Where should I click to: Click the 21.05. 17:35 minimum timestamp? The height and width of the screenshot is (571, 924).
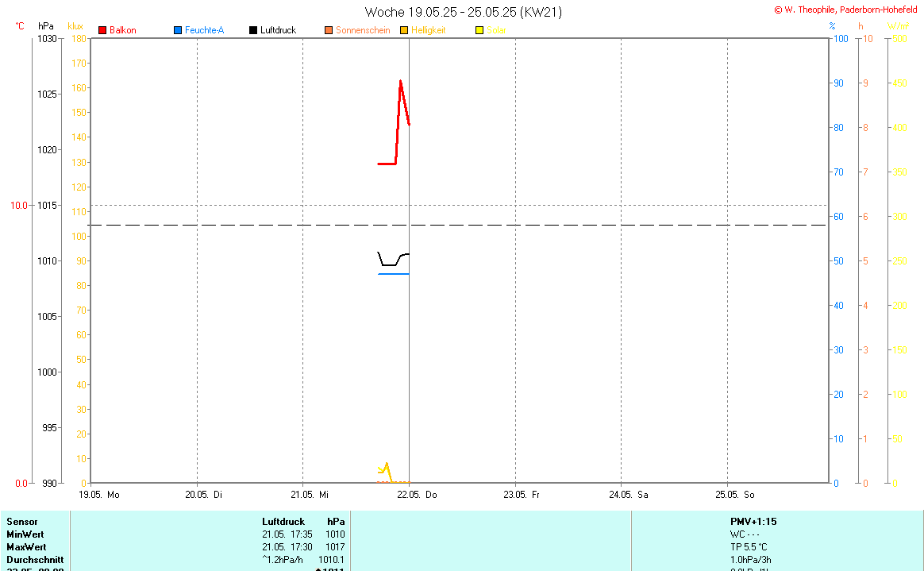click(287, 534)
